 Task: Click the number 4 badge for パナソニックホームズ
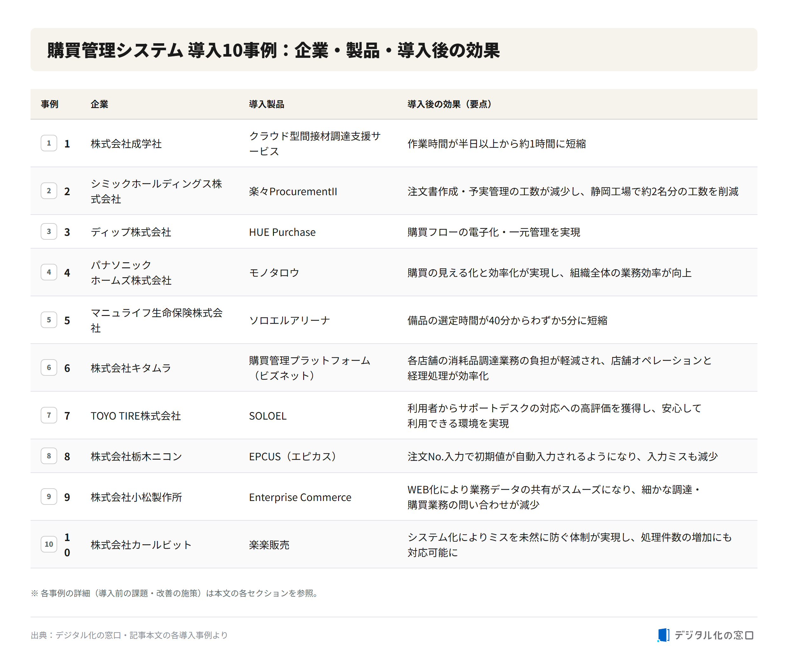[49, 272]
